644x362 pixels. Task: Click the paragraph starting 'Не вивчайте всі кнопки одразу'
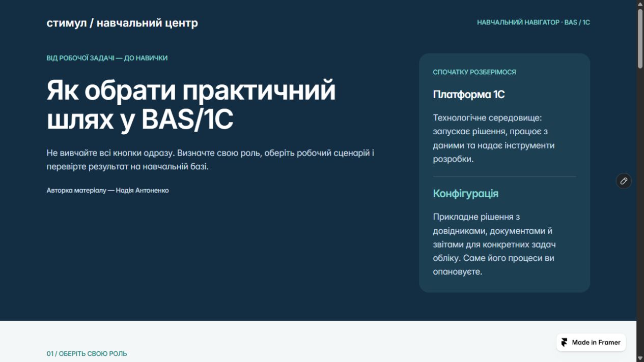211,160
